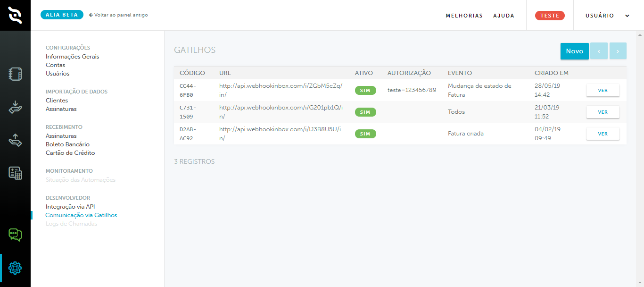Open MELHORIAS in top bar
The image size is (644, 287).
pyautogui.click(x=464, y=16)
